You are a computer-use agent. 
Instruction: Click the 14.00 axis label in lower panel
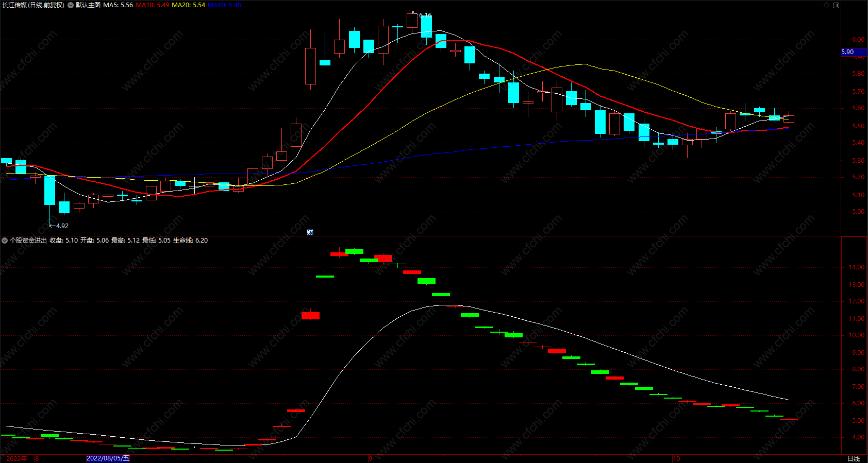(857, 267)
